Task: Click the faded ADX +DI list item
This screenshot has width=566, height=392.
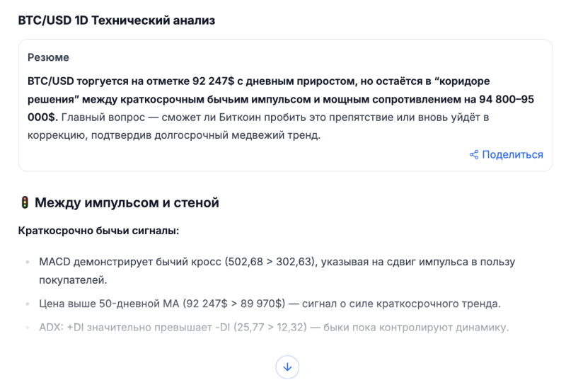Action: click(274, 327)
